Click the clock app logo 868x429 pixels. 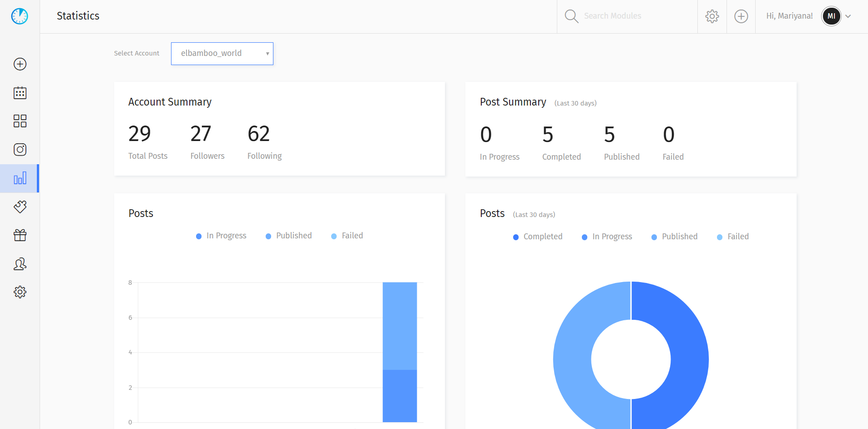click(x=20, y=16)
